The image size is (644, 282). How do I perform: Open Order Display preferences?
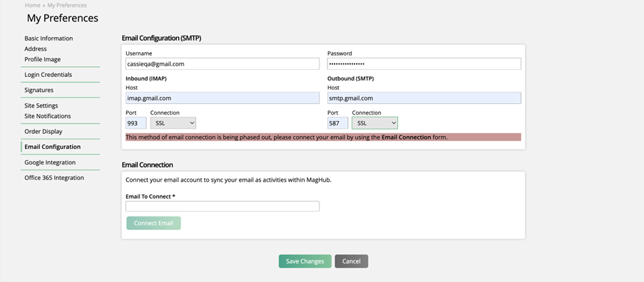43,132
